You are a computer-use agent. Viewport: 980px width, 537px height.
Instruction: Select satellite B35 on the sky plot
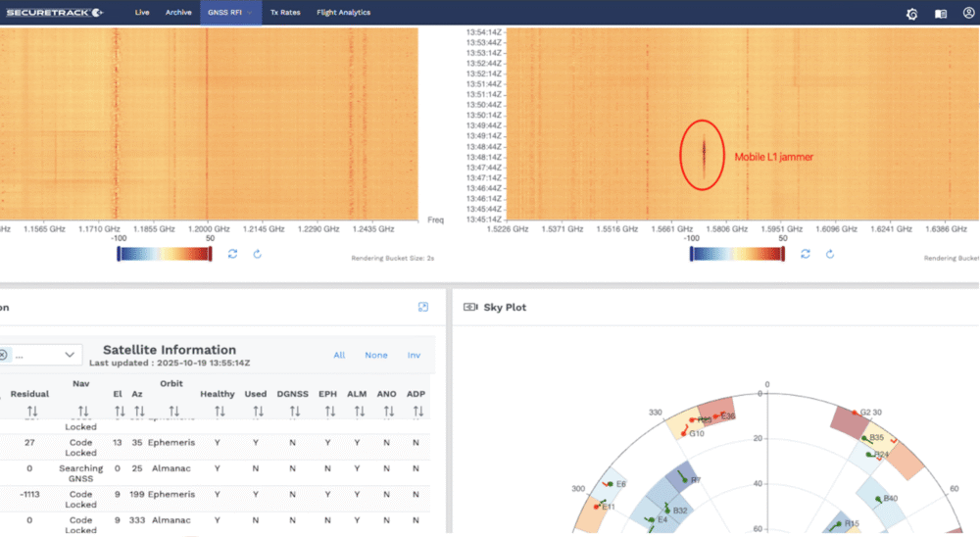click(x=865, y=438)
